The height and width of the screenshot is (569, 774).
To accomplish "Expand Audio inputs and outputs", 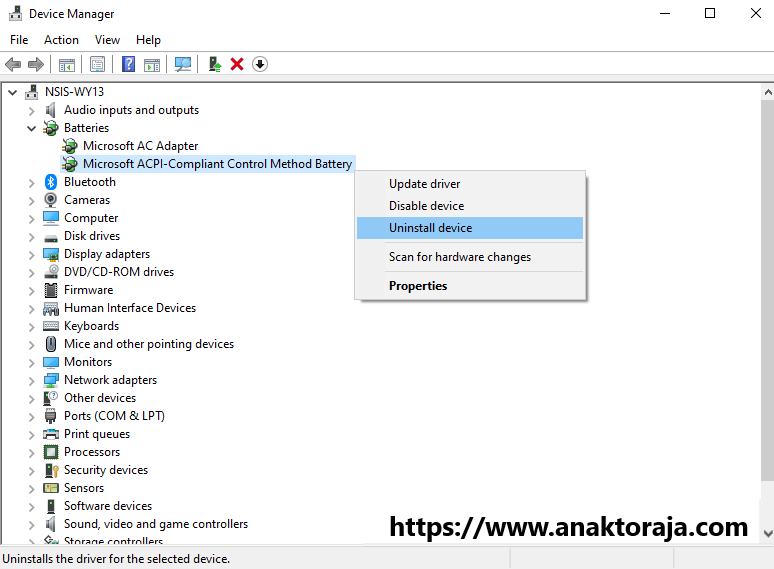I will point(32,111).
